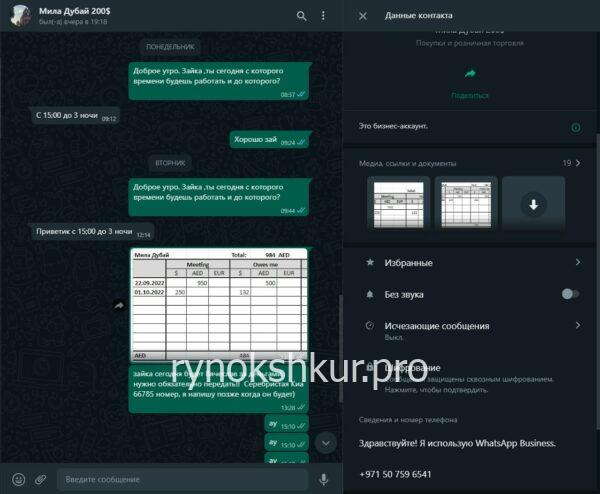Image resolution: width=600 pixels, height=494 pixels.
Task: Click the Monday 08:57 good morning message
Action: [x=218, y=81]
